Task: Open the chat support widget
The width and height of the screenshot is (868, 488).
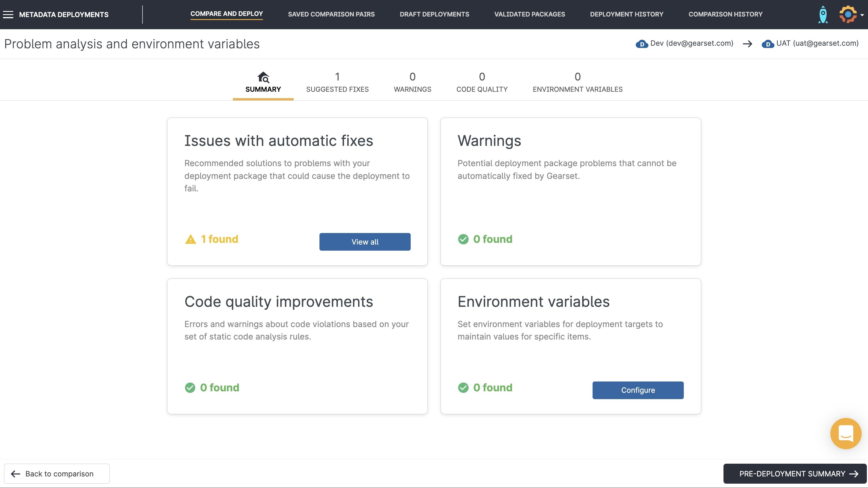Action: (845, 434)
